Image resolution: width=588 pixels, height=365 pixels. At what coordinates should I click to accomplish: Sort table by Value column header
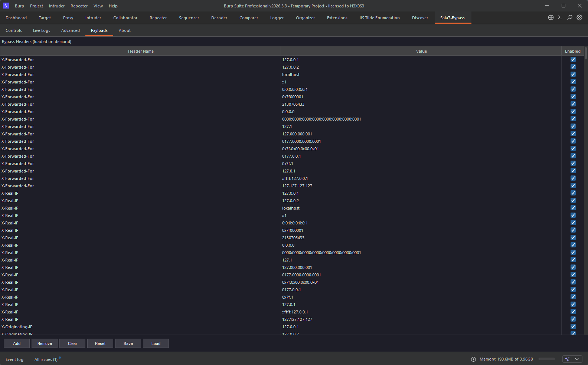point(421,51)
